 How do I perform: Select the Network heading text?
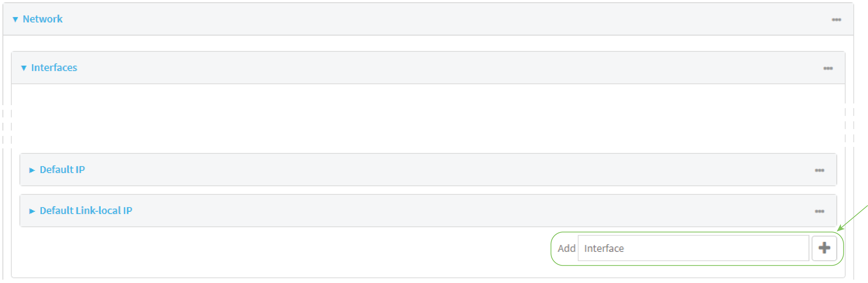42,19
